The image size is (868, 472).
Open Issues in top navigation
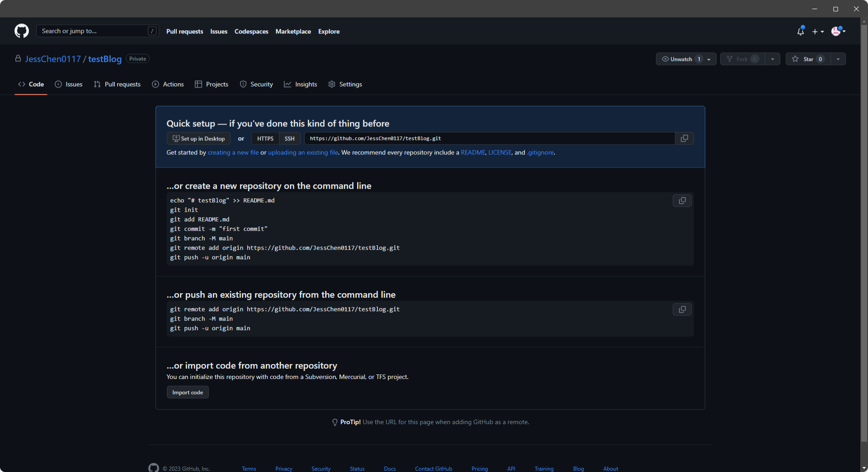(x=219, y=32)
